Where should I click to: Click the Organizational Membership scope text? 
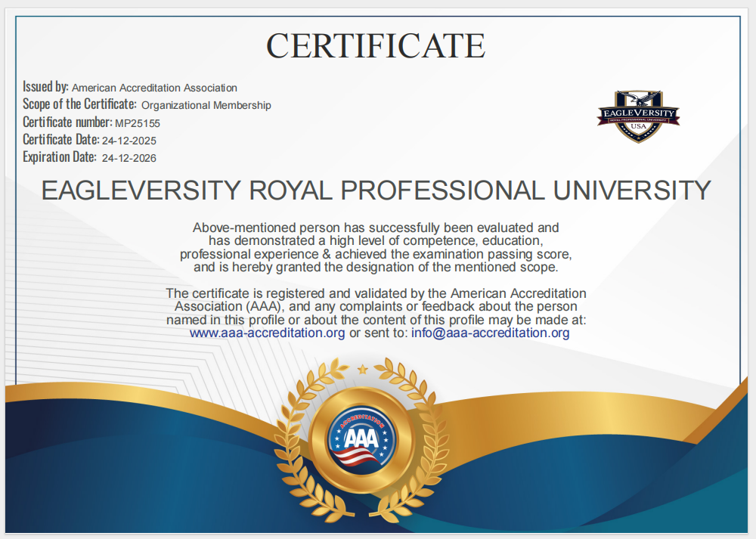coord(206,104)
